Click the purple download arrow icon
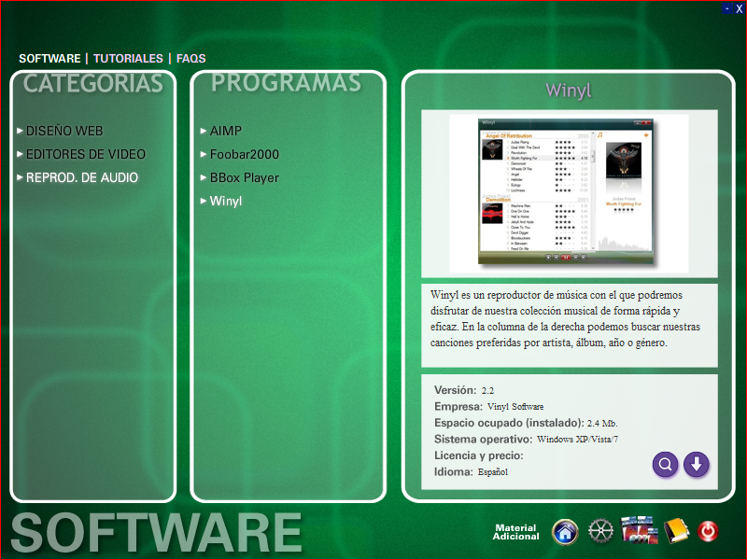Image resolution: width=747 pixels, height=560 pixels. pyautogui.click(x=696, y=464)
